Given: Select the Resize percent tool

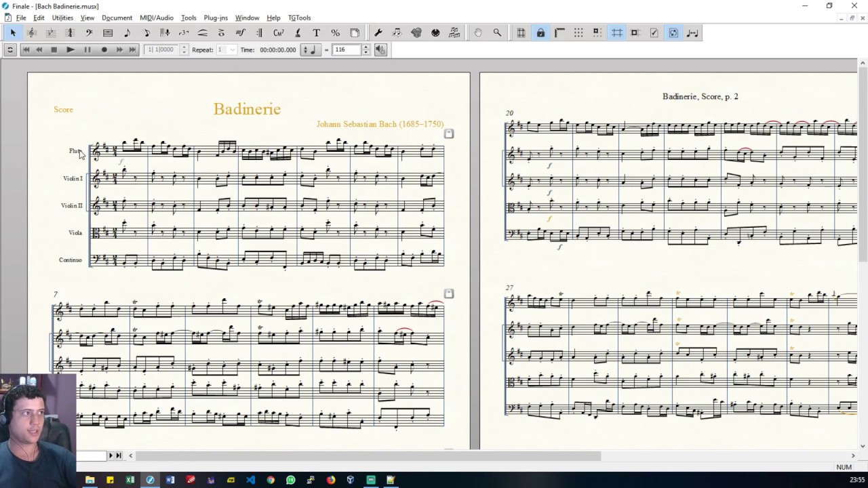Looking at the screenshot, I should [335, 33].
